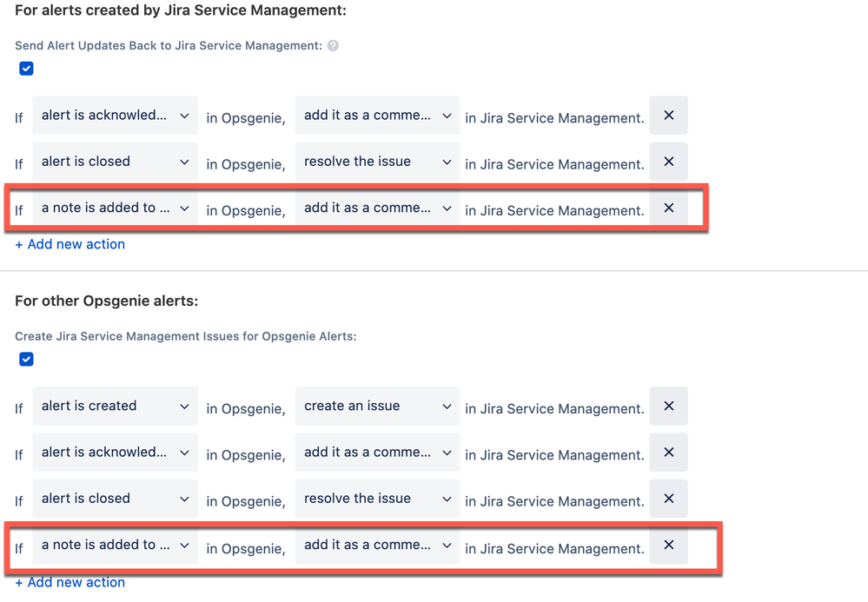Click heading 'For other Opsgenie alerts:'
Image resolution: width=868 pixels, height=602 pixels.
pyautogui.click(x=106, y=301)
